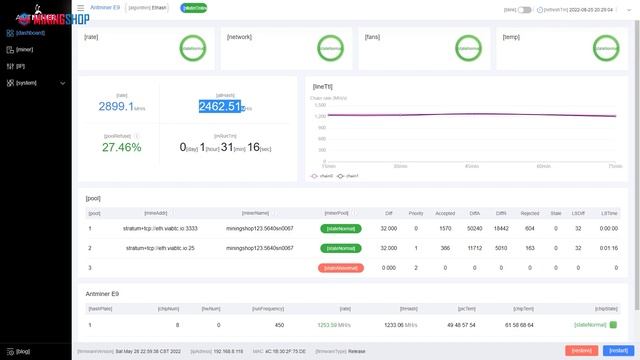Click firmware version date Sat May 28
The width and height of the screenshot is (640, 360).
[x=148, y=351]
